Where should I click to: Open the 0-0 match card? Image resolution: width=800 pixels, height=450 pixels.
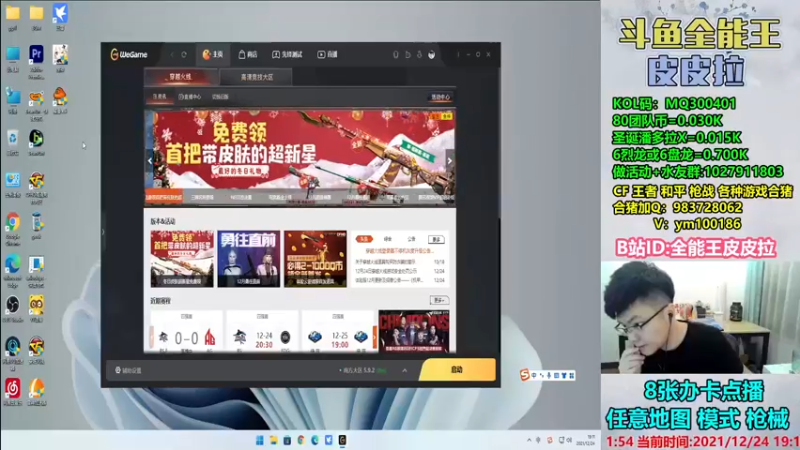(x=187, y=332)
